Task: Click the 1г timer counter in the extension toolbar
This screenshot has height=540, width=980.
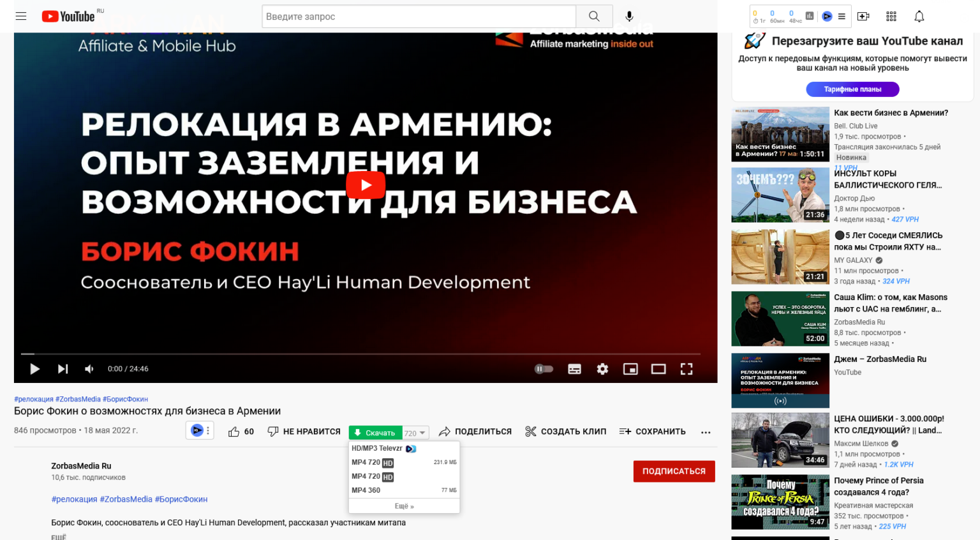Action: 759,17
